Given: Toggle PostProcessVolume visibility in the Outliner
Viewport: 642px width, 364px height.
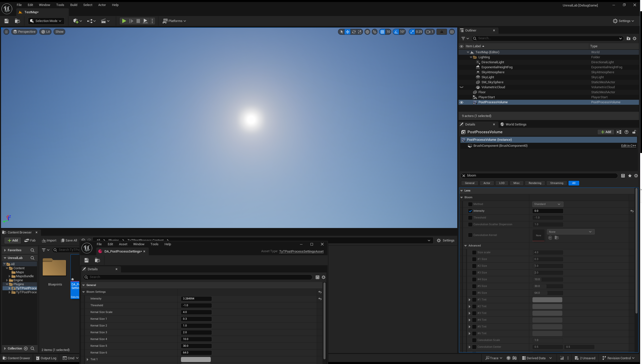Looking at the screenshot, I should pos(461,102).
